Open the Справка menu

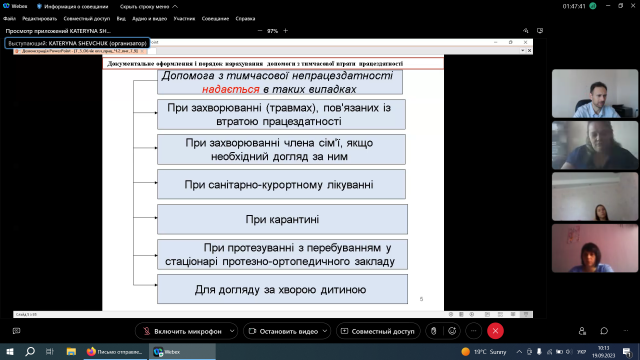click(x=245, y=19)
